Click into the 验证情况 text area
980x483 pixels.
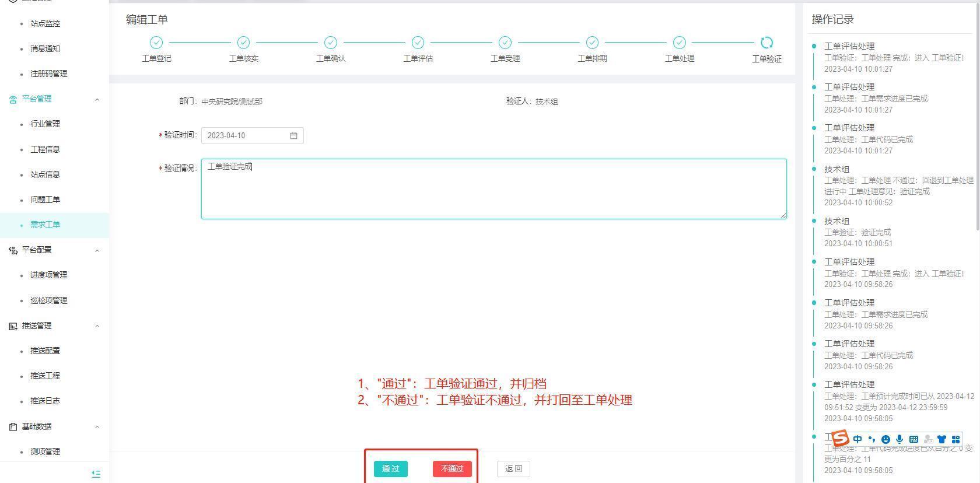click(494, 189)
